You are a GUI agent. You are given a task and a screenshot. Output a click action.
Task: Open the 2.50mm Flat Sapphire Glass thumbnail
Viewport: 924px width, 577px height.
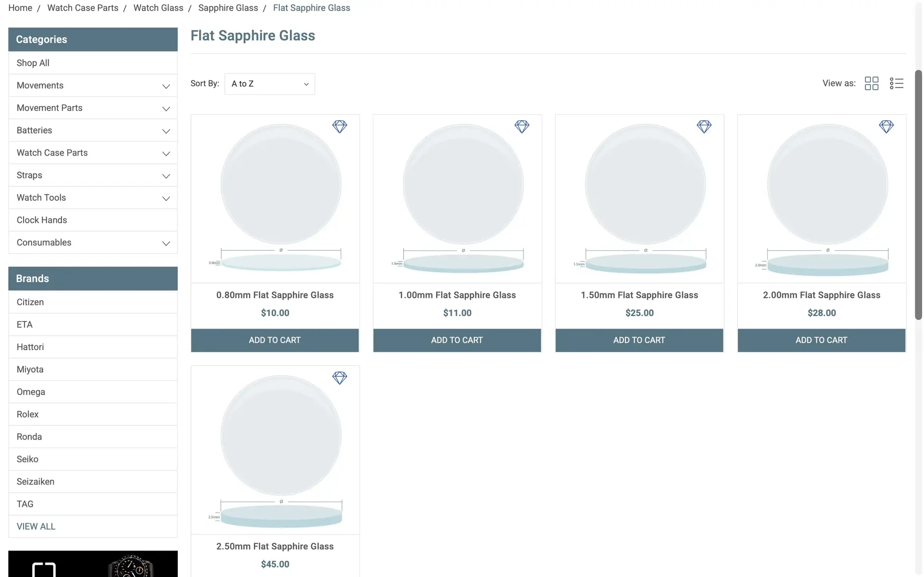point(275,449)
